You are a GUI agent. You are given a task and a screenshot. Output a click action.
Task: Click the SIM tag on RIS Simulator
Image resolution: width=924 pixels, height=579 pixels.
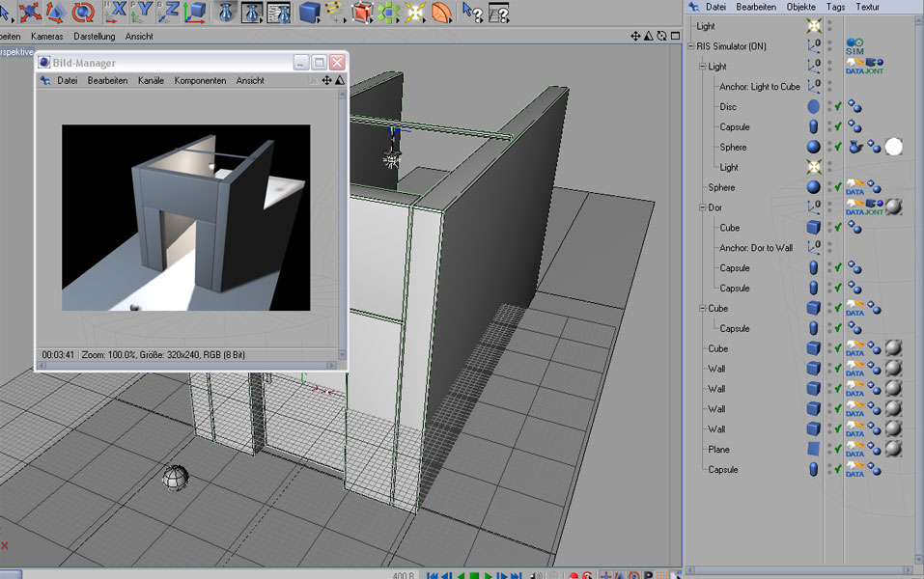pyautogui.click(x=855, y=46)
